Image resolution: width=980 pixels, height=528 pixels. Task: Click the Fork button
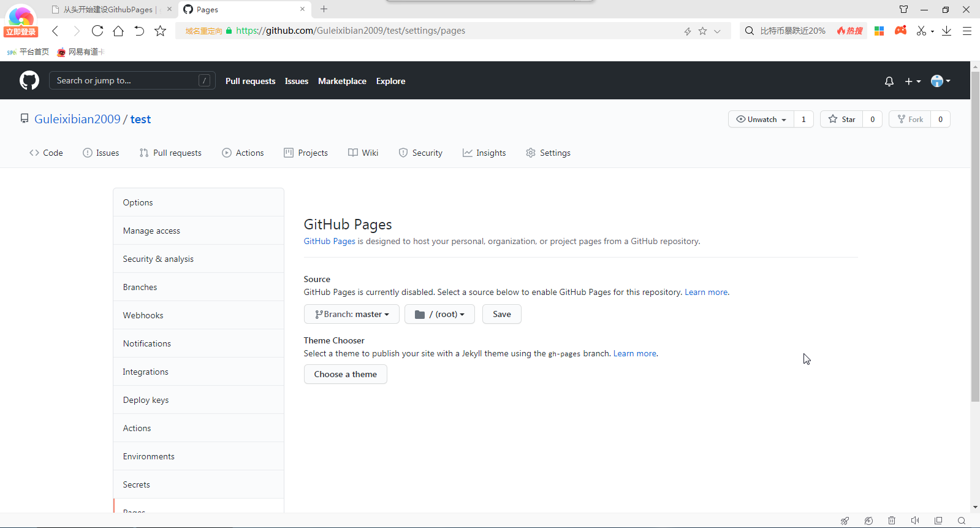[x=910, y=119]
